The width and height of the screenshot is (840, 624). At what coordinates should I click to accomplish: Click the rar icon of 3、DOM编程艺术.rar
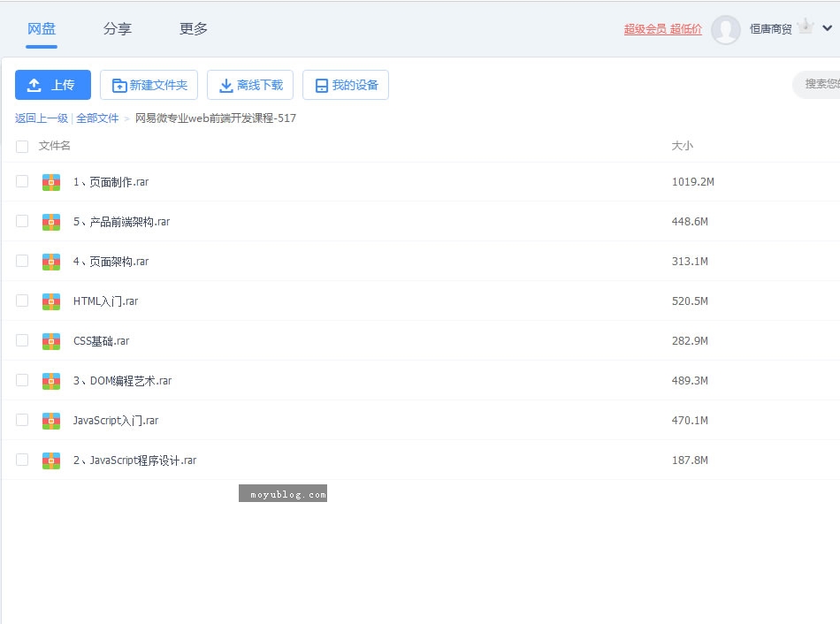(51, 381)
